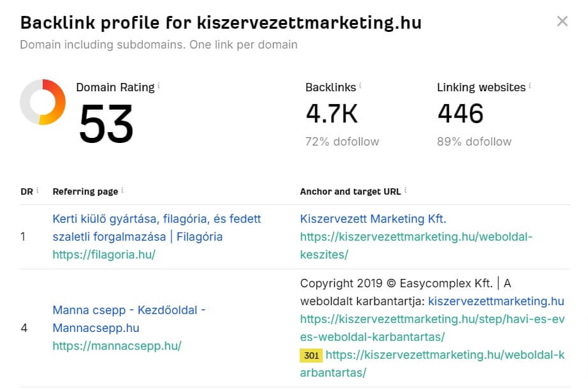Click the Domain Rating donut chart
Screen dimensions: 588x390
point(43,101)
